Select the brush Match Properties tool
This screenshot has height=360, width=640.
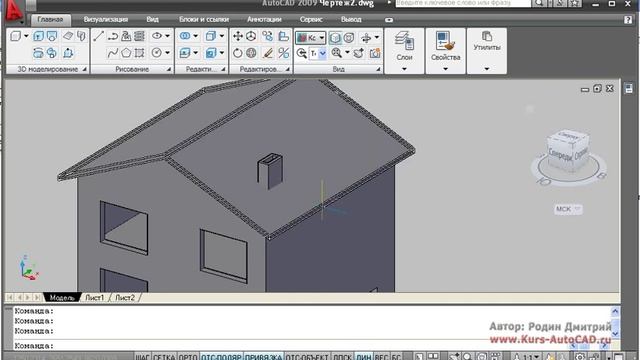[x=268, y=53]
